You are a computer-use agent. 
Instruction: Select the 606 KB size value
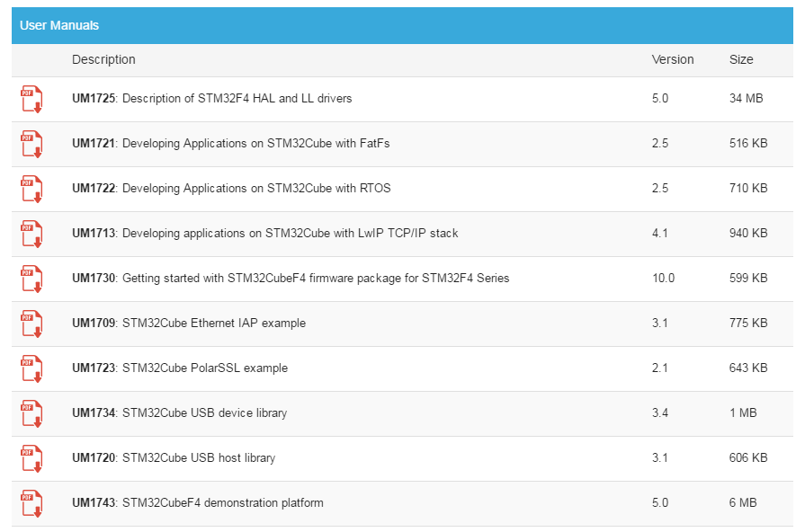pos(748,457)
